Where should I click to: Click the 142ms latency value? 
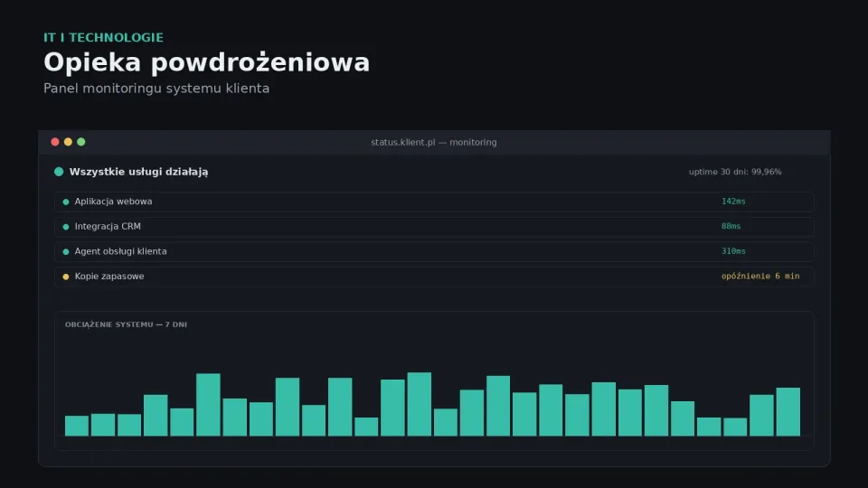click(733, 202)
